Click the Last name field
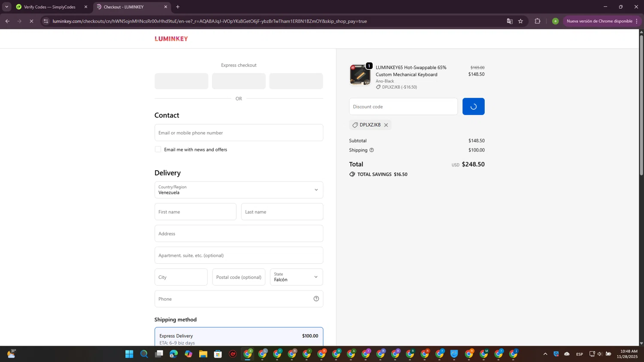This screenshot has width=644, height=362. [282, 212]
